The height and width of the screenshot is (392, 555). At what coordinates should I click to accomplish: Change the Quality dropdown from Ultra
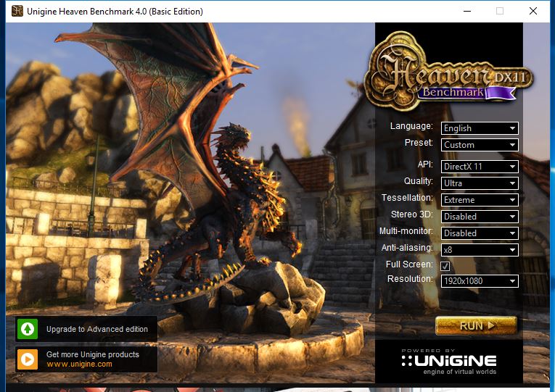(480, 183)
